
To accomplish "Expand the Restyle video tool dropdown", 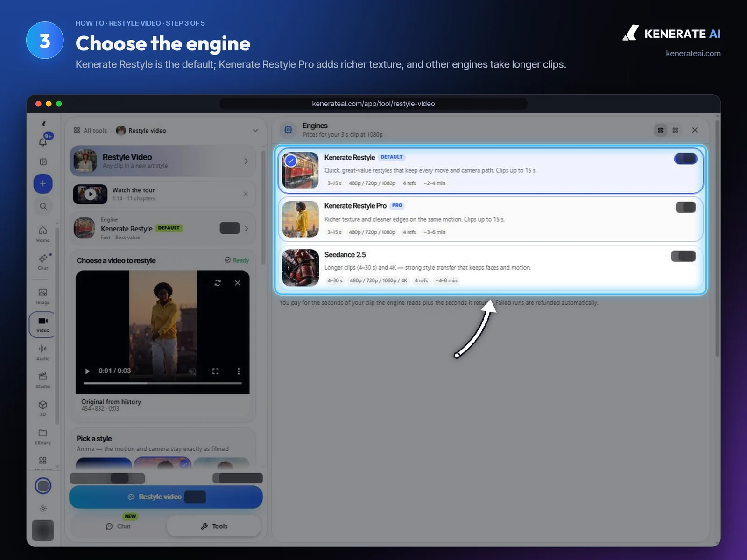I will [255, 130].
